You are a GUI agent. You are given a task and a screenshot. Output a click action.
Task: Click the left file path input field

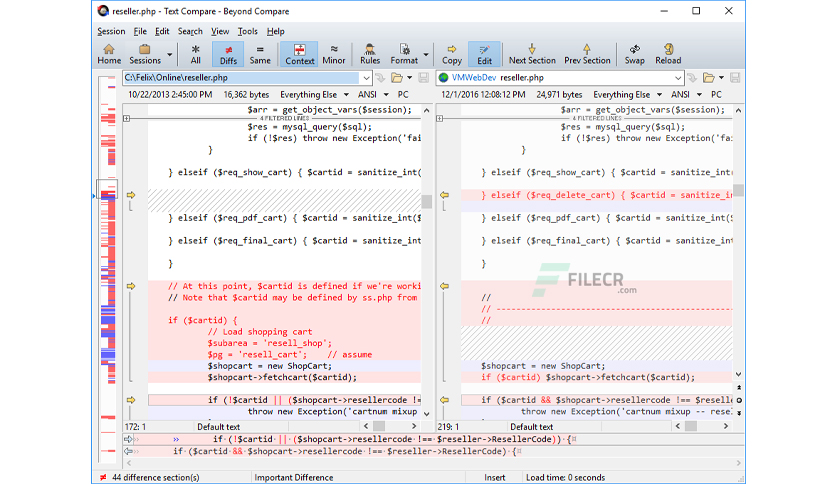pyautogui.click(x=242, y=78)
